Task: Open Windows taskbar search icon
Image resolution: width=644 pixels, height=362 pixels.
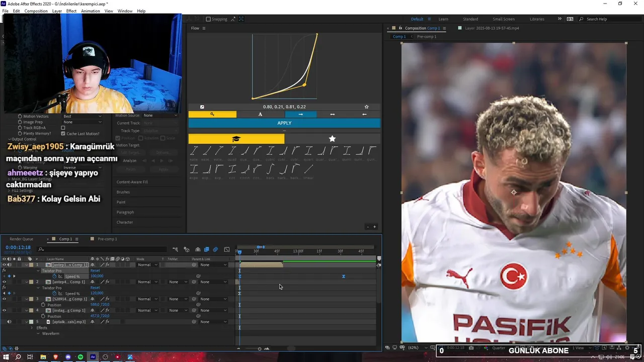Action: [18, 357]
